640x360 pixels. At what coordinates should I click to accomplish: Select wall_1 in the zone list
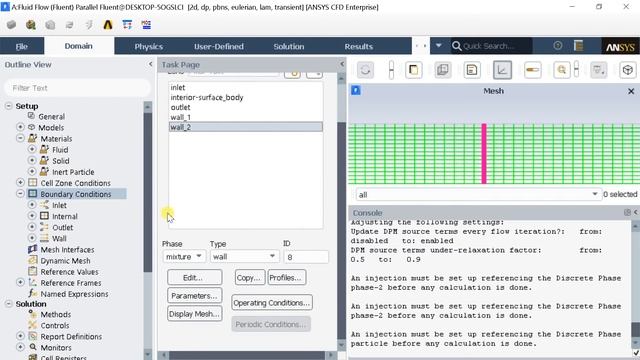(246, 117)
